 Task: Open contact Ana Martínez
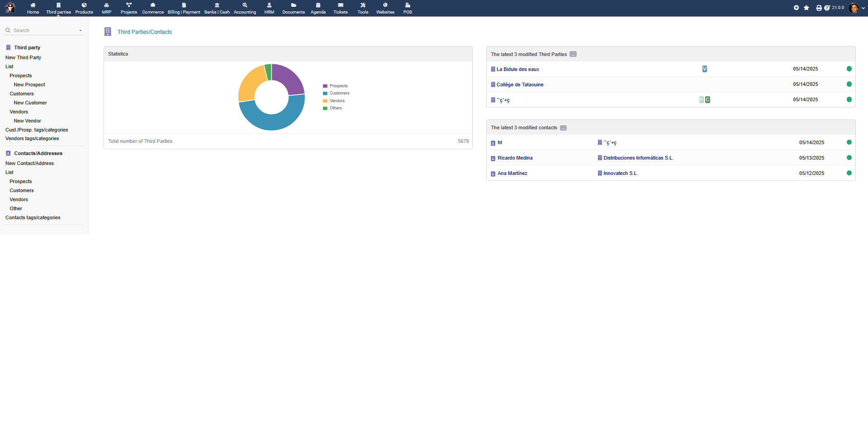(512, 173)
